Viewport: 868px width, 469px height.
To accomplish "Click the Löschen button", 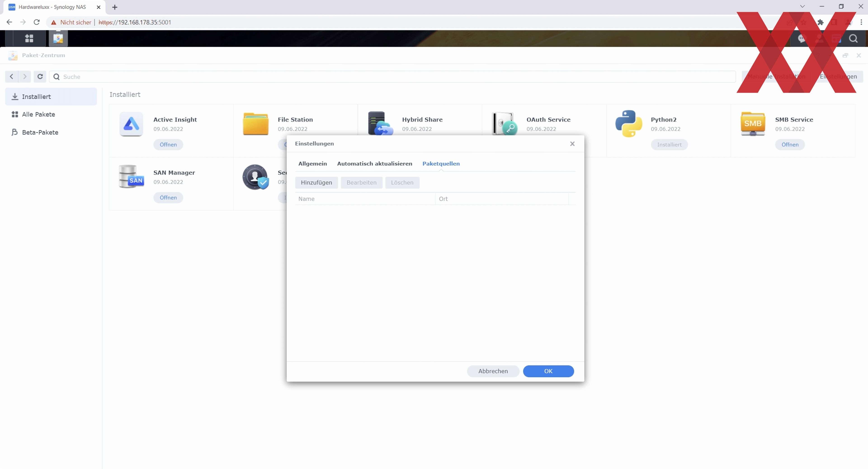I will point(402,183).
